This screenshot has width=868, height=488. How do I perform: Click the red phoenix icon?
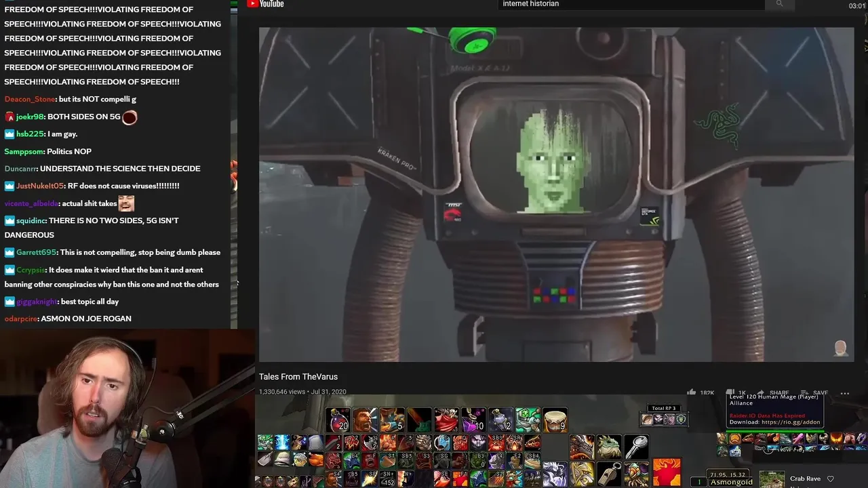pyautogui.click(x=667, y=472)
